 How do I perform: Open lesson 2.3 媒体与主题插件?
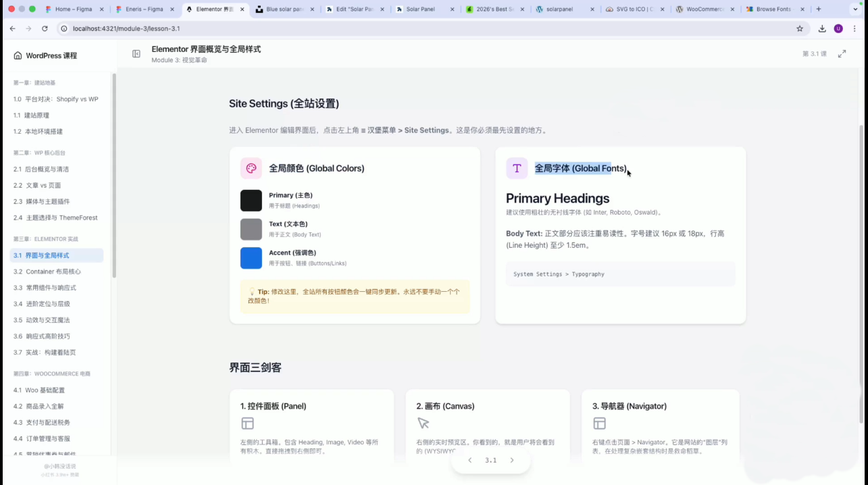[57, 201]
